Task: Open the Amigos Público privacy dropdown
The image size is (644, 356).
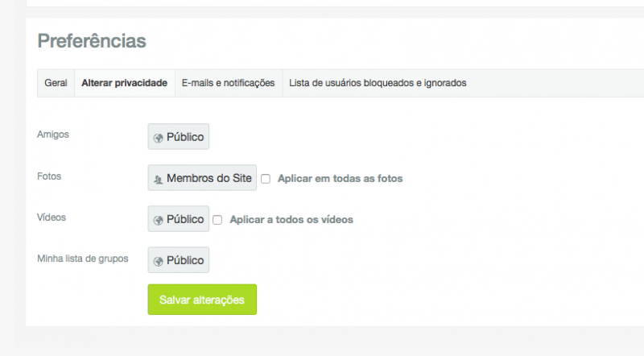Action: point(178,136)
